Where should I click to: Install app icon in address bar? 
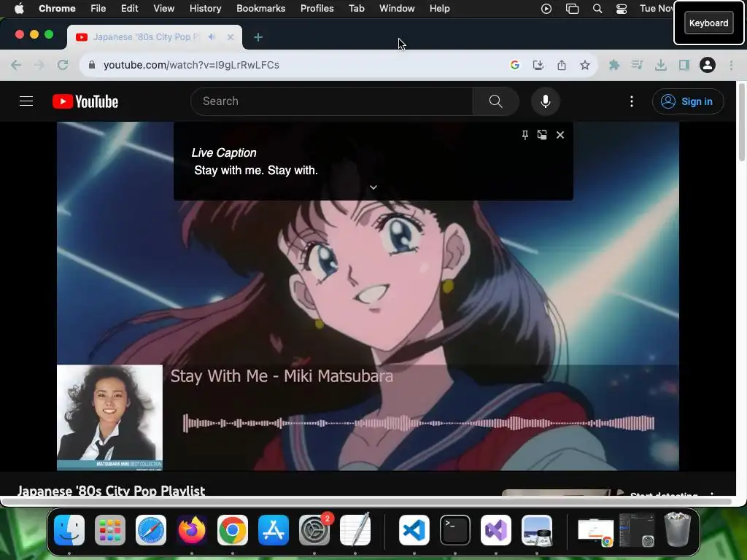tap(538, 65)
